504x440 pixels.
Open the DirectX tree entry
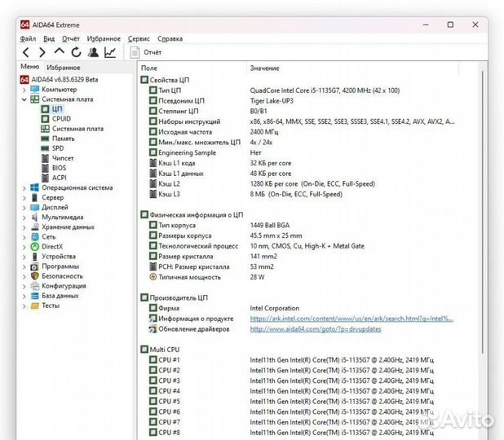click(x=52, y=246)
